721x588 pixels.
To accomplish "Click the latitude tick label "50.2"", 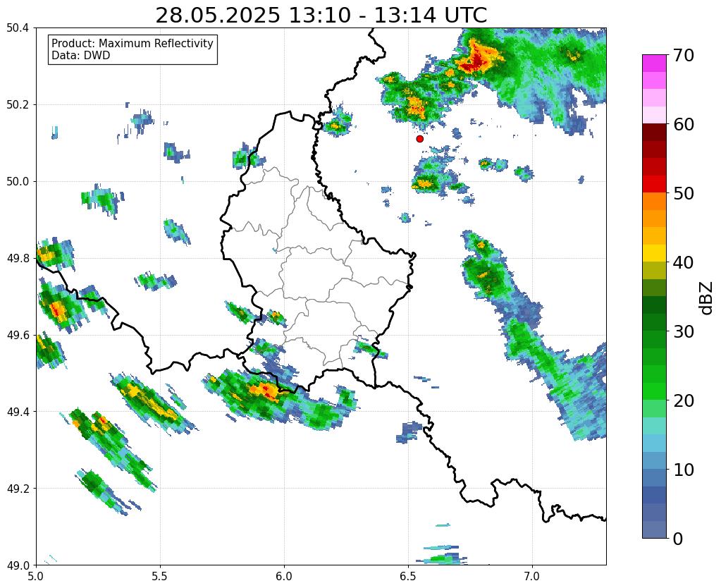I will coord(18,105).
